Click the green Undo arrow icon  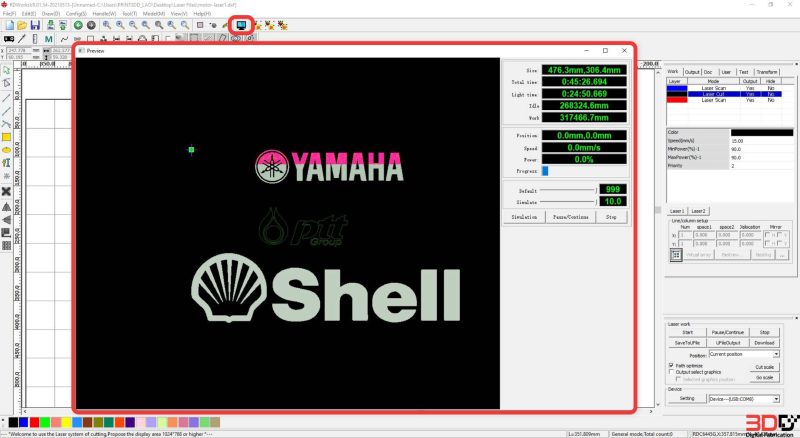point(78,25)
